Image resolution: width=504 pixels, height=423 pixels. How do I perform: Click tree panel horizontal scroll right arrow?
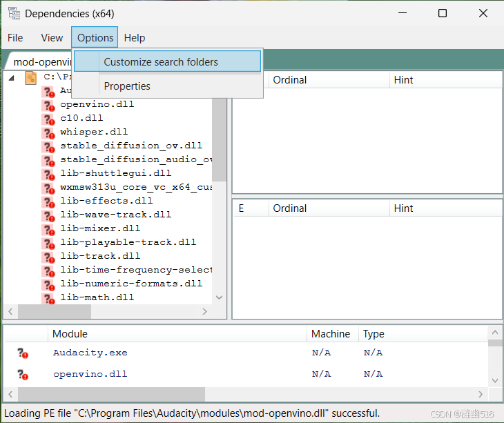(x=204, y=311)
